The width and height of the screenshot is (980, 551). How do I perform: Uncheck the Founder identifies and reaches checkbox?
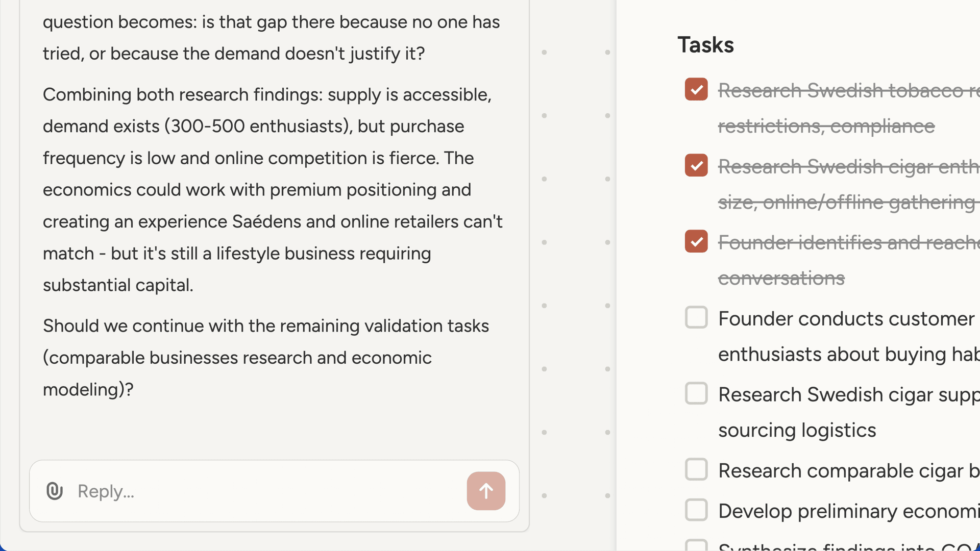pyautogui.click(x=696, y=241)
